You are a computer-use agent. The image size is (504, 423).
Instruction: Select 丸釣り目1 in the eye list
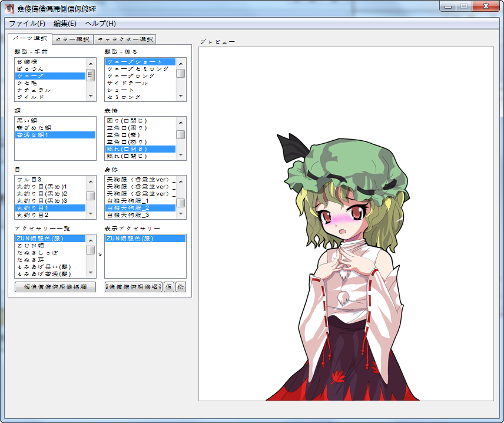click(x=51, y=208)
